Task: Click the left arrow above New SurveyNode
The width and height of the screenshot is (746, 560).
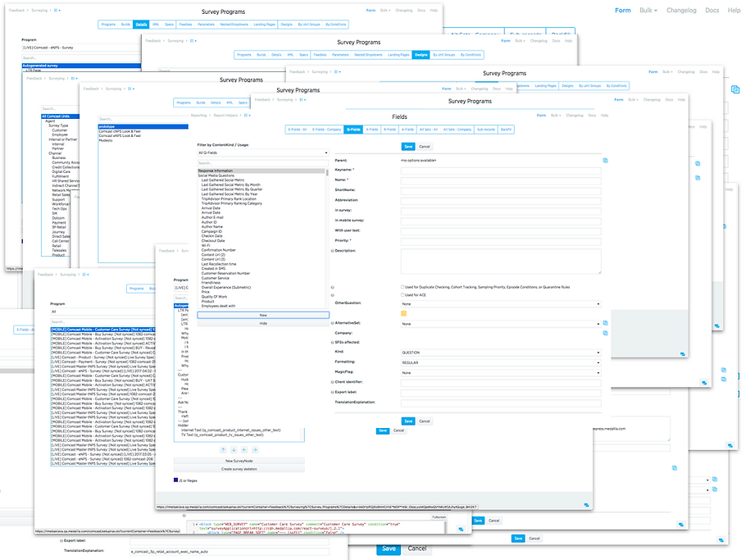Action: (244, 449)
